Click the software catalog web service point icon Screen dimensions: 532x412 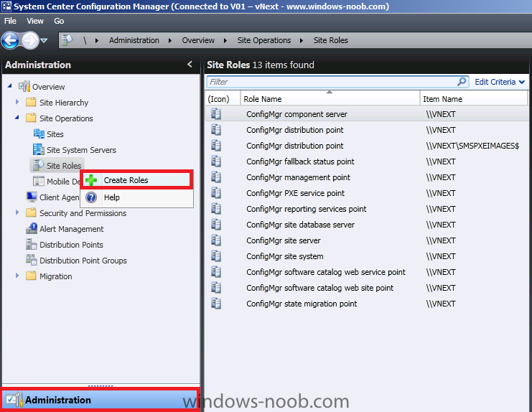(x=216, y=271)
